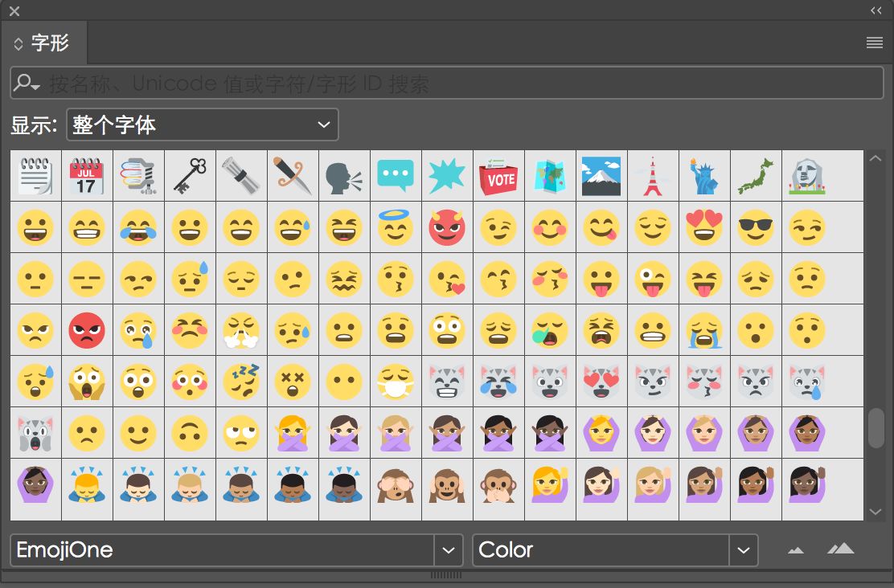Collapse the panel with double arrows

tap(876, 10)
